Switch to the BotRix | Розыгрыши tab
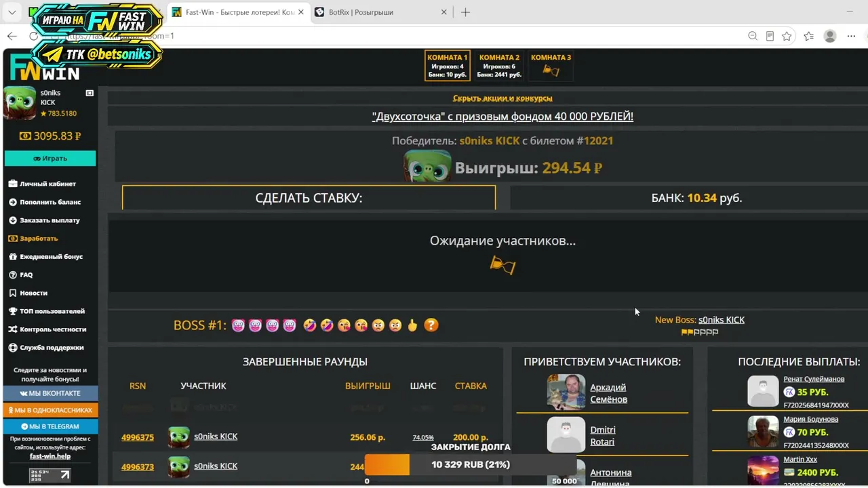868x488 pixels. [x=381, y=12]
